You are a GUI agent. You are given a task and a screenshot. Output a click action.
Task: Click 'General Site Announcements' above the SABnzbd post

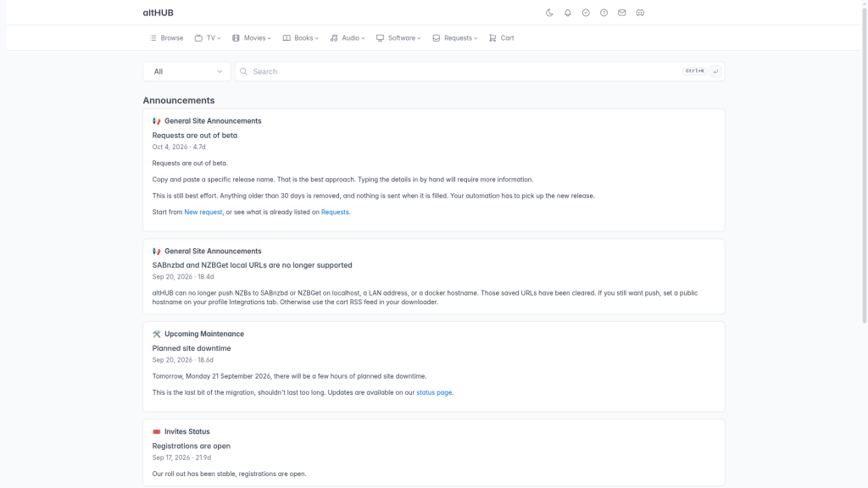click(213, 251)
